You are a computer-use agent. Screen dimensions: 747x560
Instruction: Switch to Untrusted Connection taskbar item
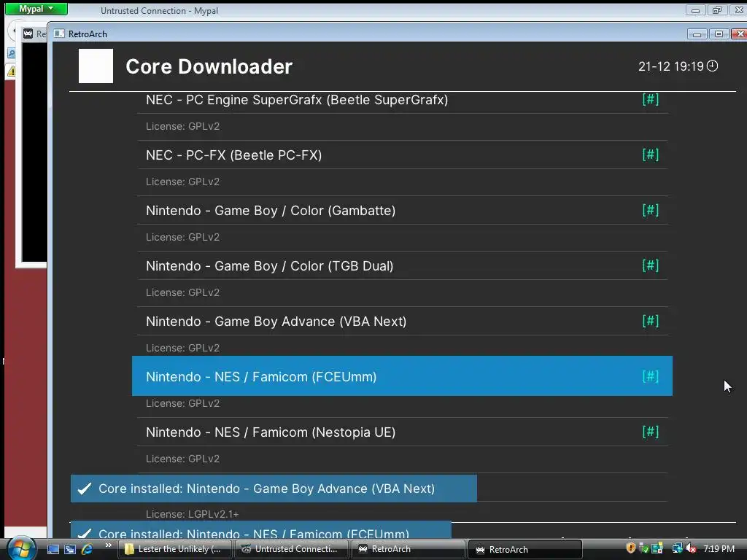(292, 549)
